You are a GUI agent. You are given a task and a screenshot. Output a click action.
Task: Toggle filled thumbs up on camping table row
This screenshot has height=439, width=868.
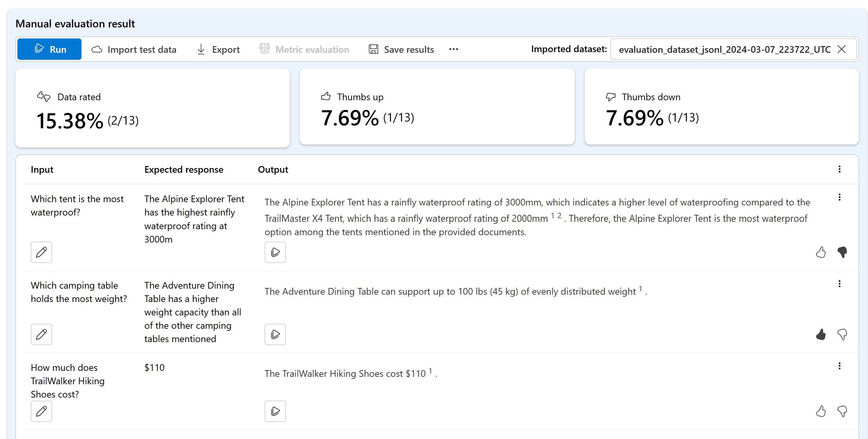[821, 334]
